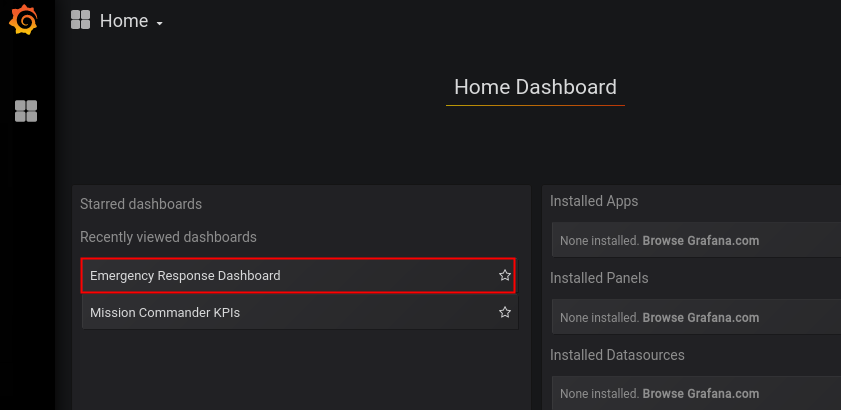
Task: Expand the Home dropdown caret
Action: point(159,23)
